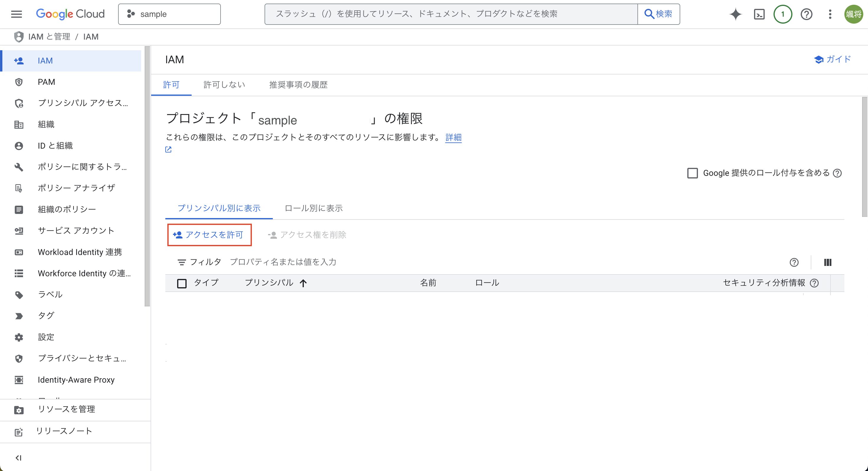Switch to the 推奨事項の履歴 tab

point(298,85)
